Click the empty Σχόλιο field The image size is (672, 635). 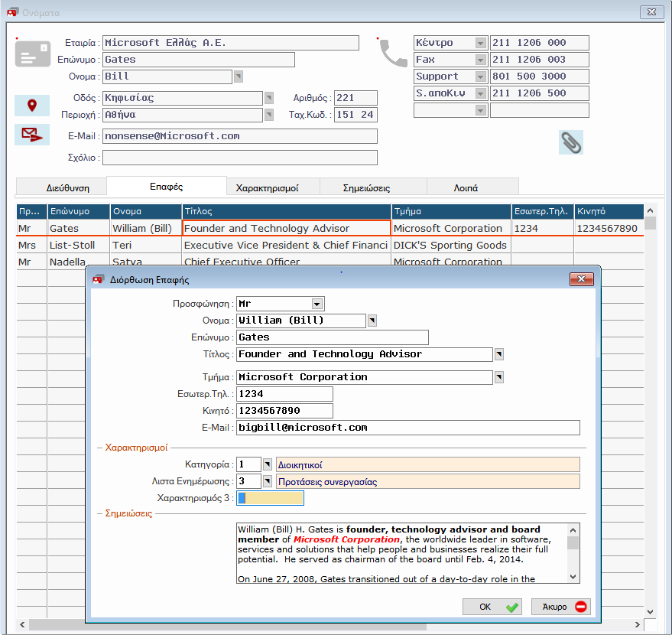click(x=240, y=158)
